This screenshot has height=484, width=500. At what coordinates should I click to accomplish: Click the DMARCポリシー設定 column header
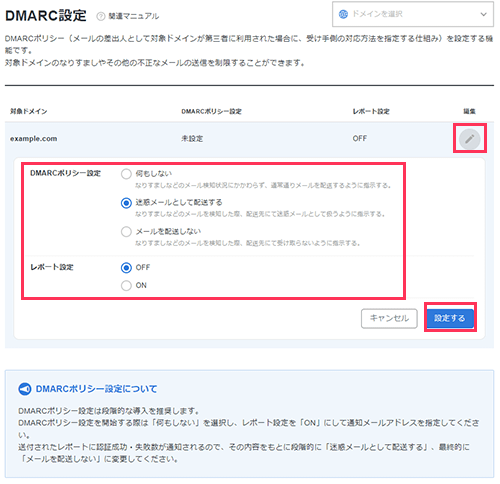point(211,111)
